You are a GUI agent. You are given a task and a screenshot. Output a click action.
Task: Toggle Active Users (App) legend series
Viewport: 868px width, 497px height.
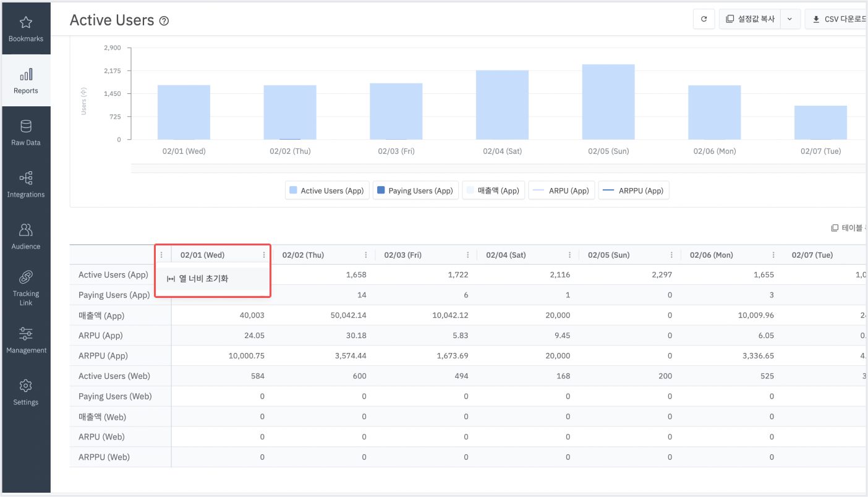(327, 190)
